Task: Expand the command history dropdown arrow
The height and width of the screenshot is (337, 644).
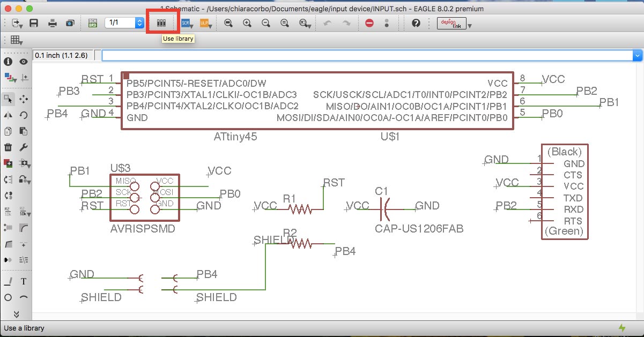Action: [638, 55]
